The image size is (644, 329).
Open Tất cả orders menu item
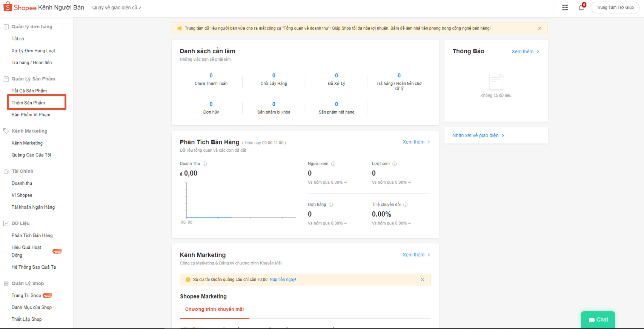tap(18, 38)
